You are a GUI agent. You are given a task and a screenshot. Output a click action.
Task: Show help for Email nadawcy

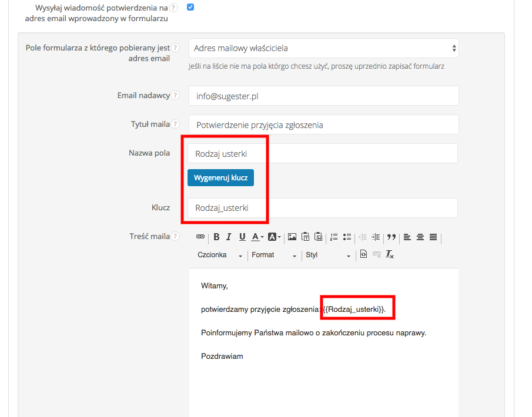point(175,95)
